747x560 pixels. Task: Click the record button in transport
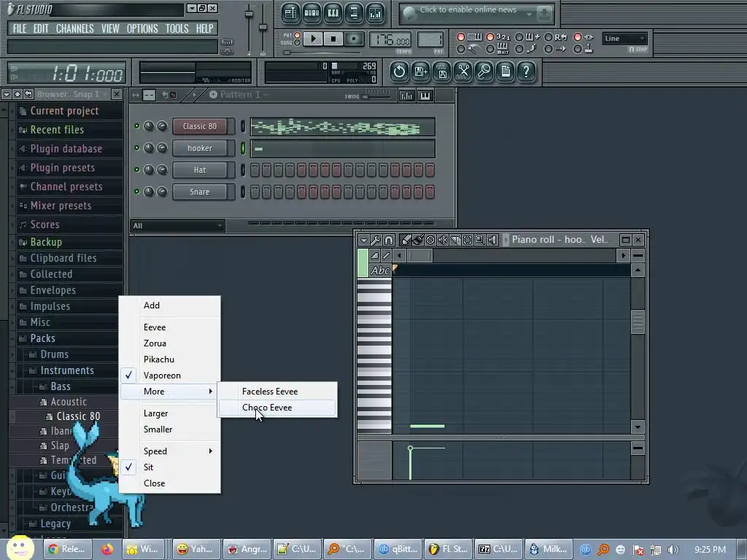pyautogui.click(x=354, y=39)
